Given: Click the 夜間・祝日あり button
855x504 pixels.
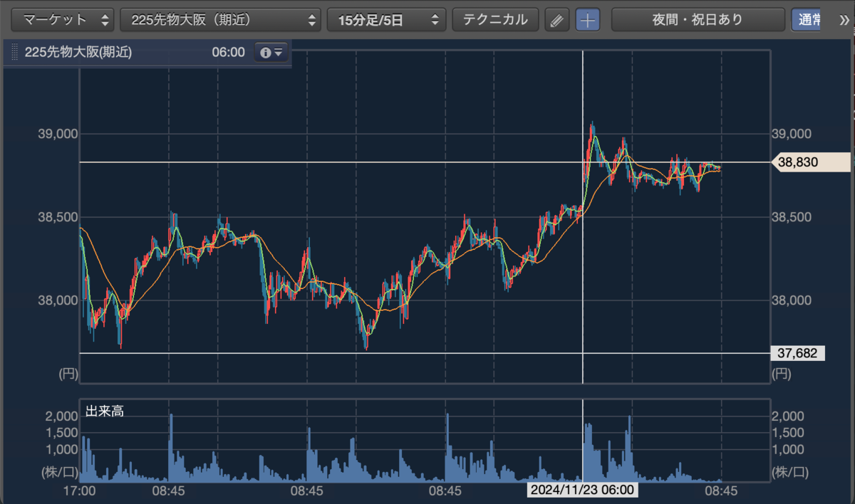Looking at the screenshot, I should (698, 20).
